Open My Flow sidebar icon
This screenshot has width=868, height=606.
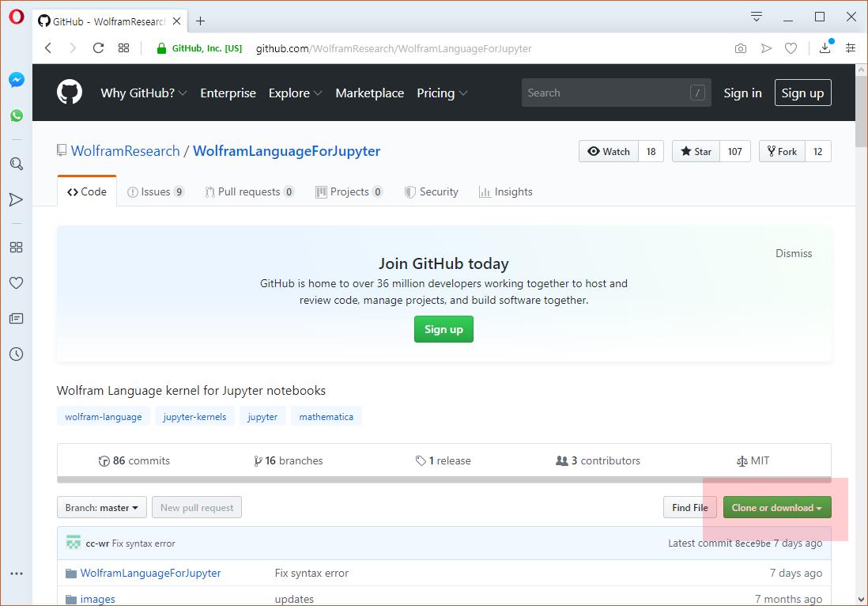(17, 199)
